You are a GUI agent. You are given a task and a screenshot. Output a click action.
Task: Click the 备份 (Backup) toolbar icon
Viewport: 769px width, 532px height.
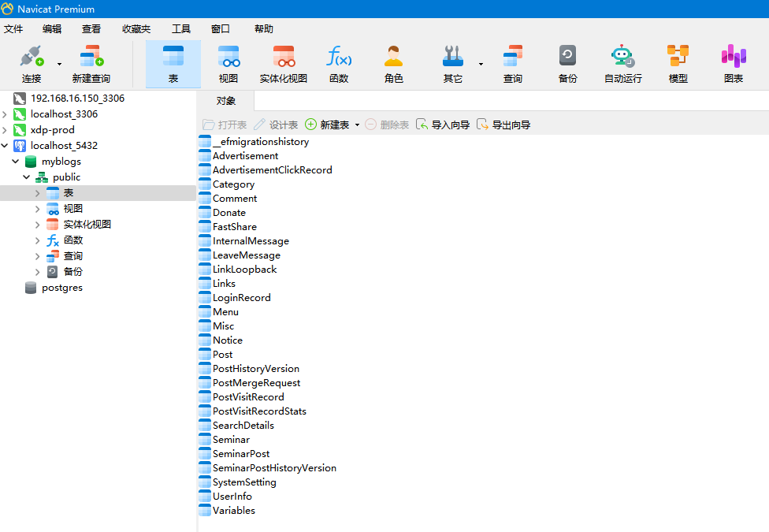coord(567,63)
